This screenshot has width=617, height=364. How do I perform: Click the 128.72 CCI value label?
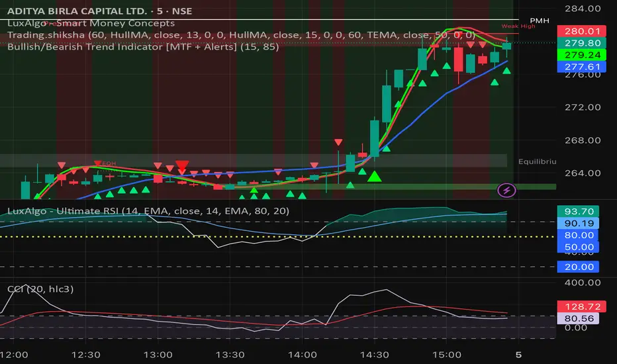click(x=582, y=306)
